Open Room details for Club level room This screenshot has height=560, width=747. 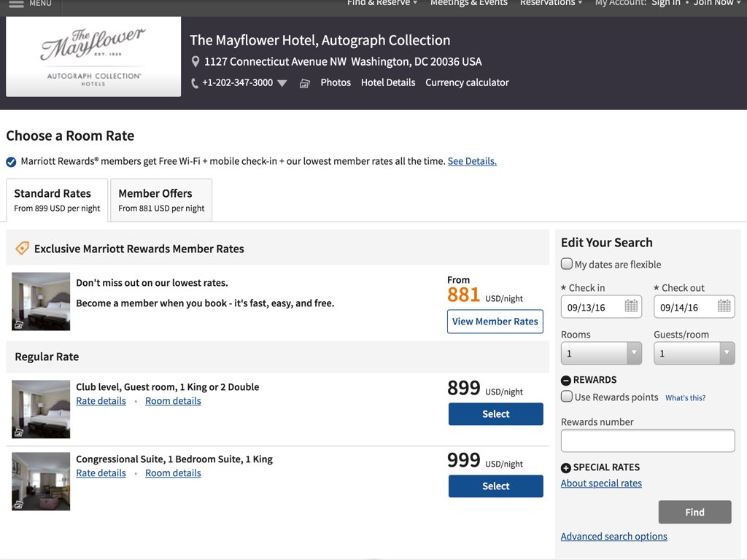coord(173,401)
